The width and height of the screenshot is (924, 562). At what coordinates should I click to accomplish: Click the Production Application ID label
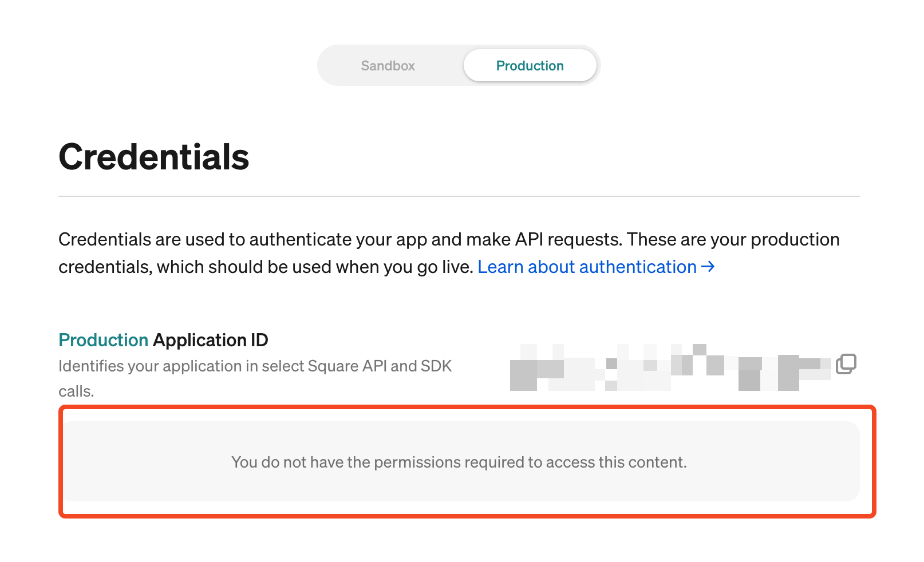pos(163,340)
